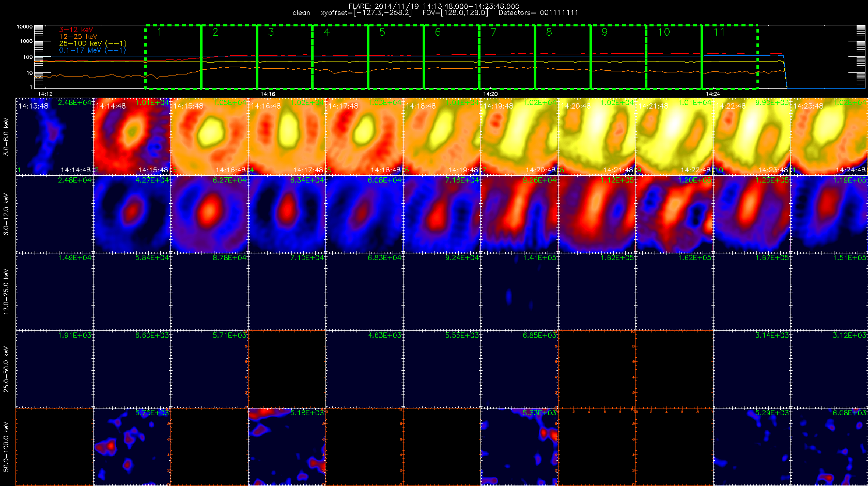Select time interval 8 in the lightcurve
The width and height of the screenshot is (868, 486).
pos(563,57)
